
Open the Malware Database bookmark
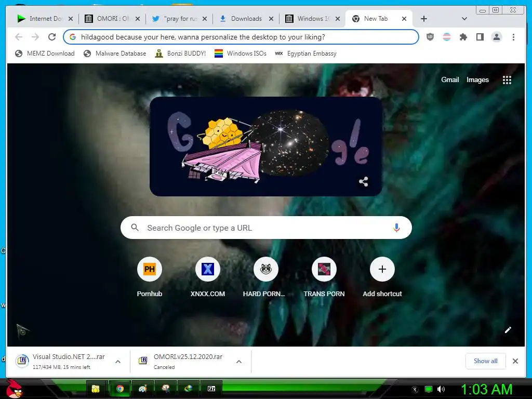pyautogui.click(x=115, y=54)
